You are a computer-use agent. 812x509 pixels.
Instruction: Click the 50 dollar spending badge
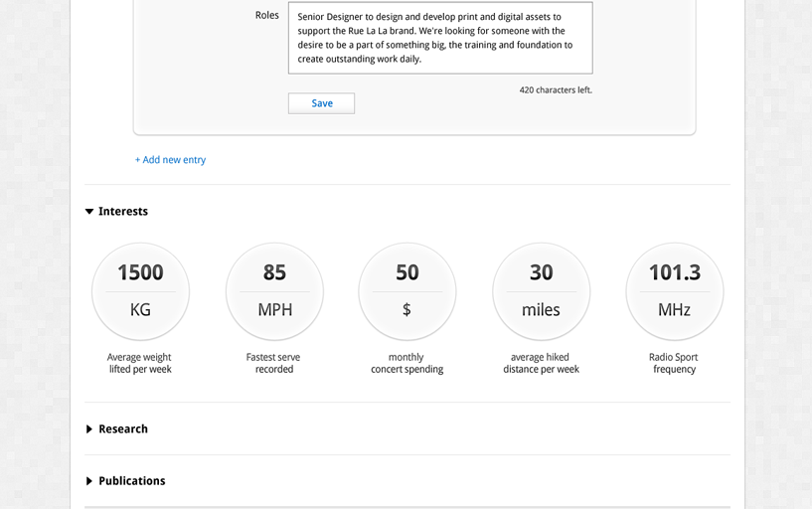(x=407, y=291)
